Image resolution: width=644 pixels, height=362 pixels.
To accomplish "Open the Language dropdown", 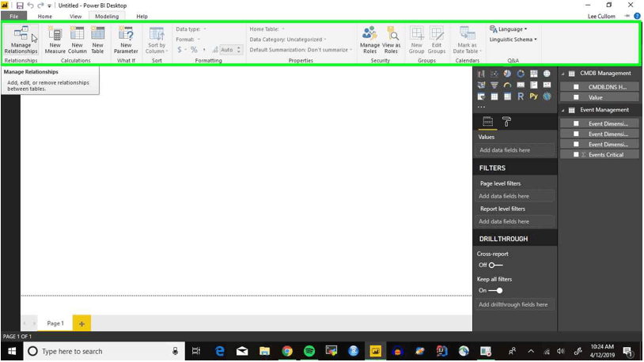I will click(509, 29).
